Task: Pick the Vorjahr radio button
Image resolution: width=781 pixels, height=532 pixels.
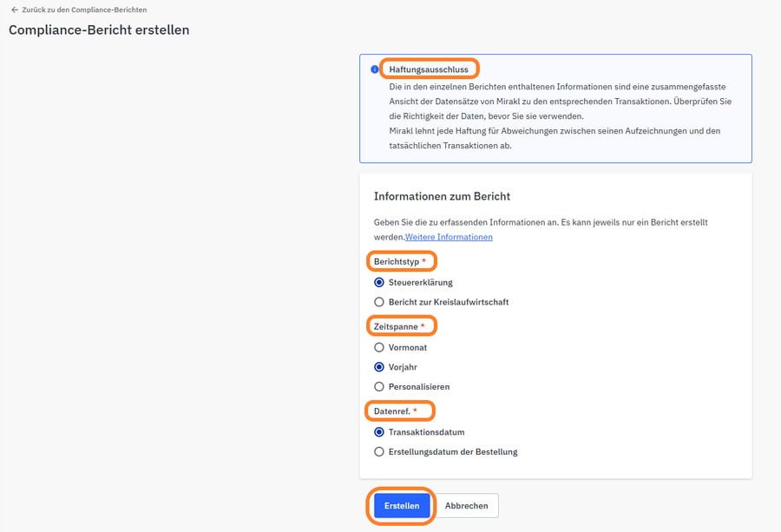Action: pyautogui.click(x=379, y=367)
